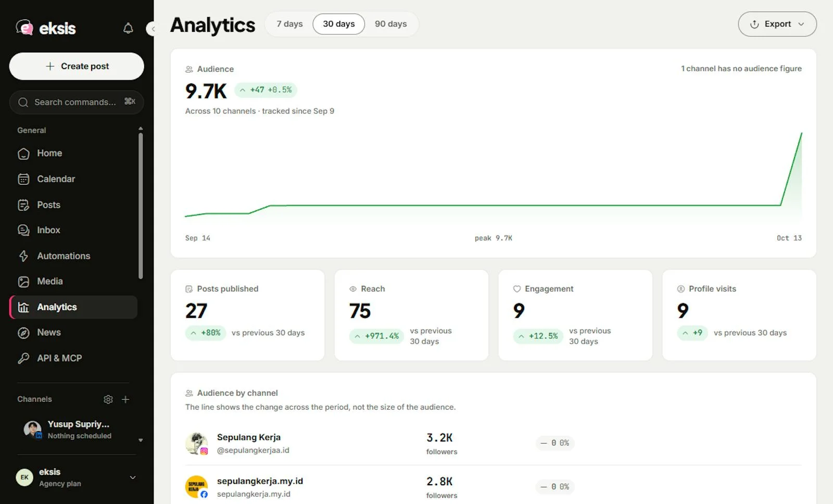Viewport: 833px width, 504px height.
Task: Click the 'peak 9.7K' chart label
Action: tap(494, 238)
